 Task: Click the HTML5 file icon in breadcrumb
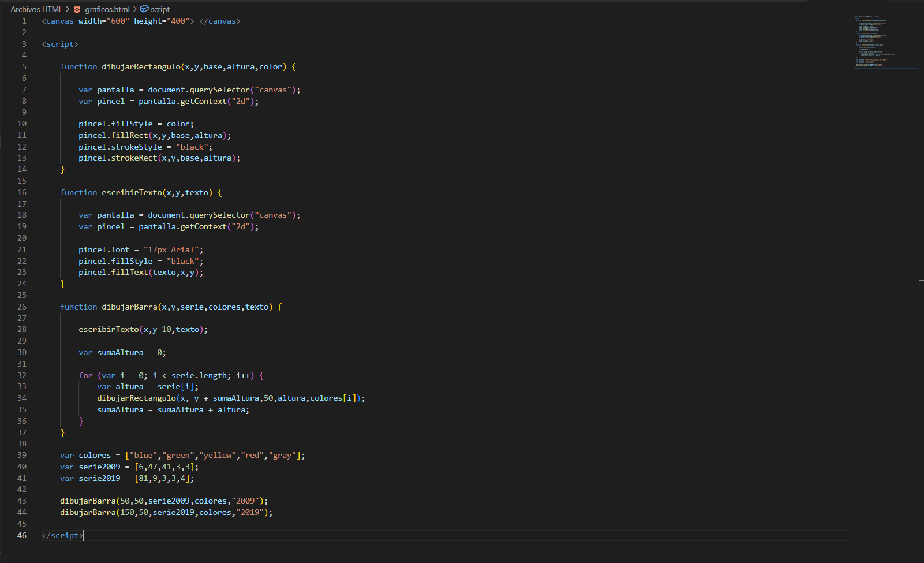click(77, 9)
